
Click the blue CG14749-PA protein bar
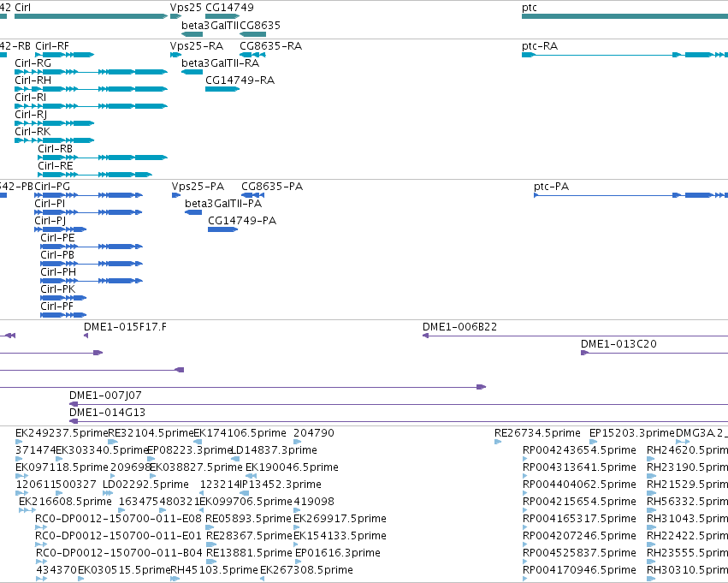(223, 229)
